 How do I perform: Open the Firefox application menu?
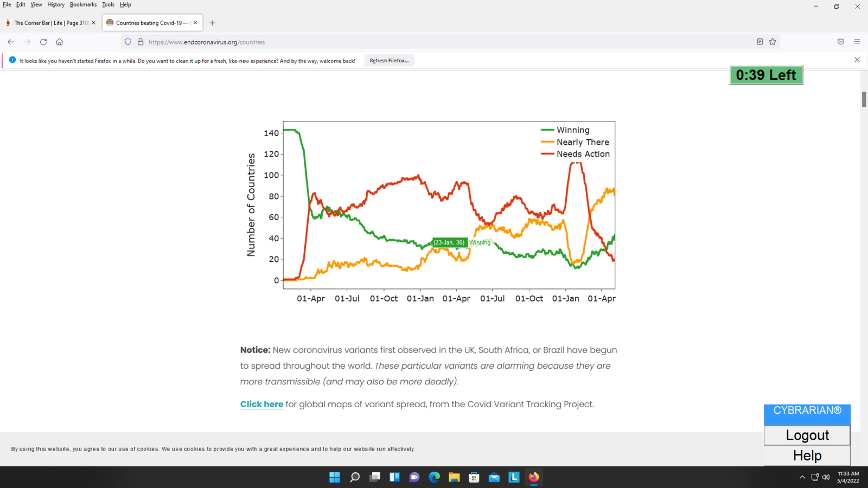(x=857, y=42)
